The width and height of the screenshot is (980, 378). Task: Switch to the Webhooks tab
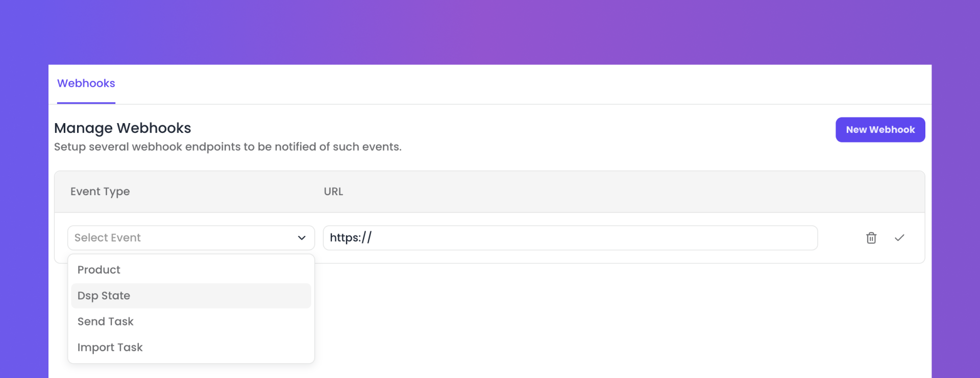click(x=86, y=83)
